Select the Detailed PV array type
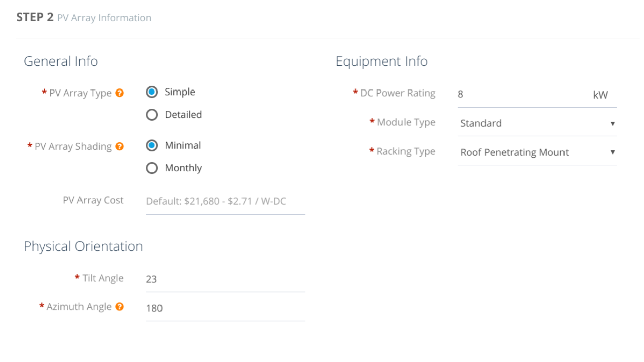 coord(152,115)
